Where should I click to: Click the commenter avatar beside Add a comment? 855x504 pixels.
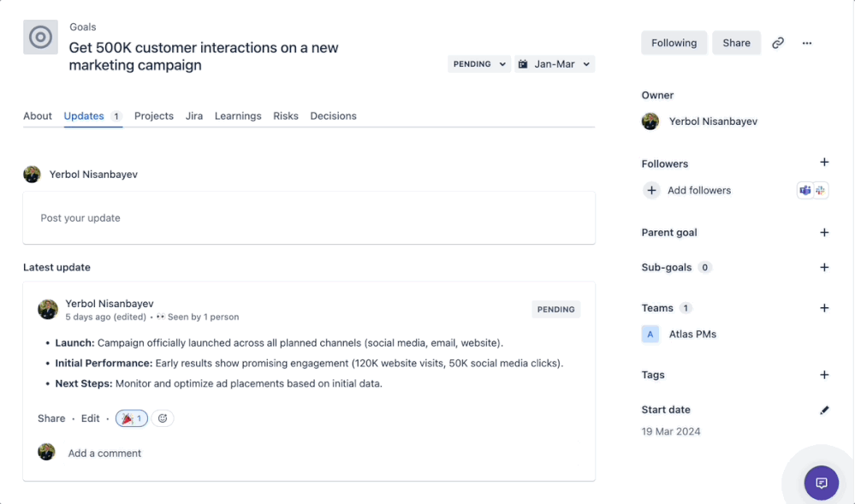point(46,452)
